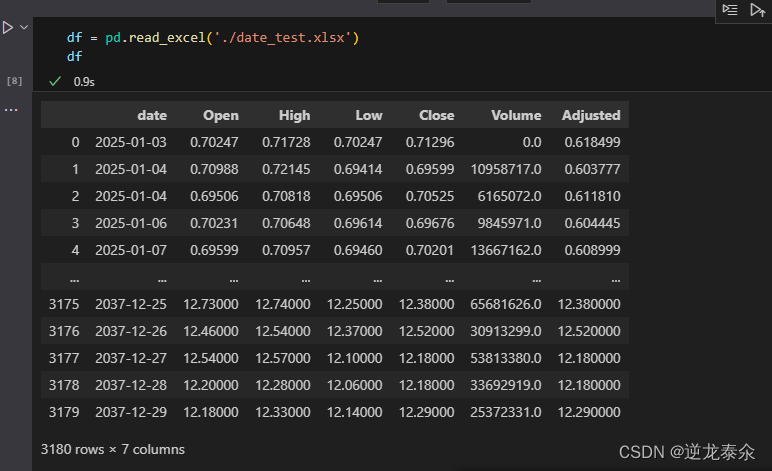Select date cell 2037-12-26
This screenshot has width=772, height=471.
tap(131, 331)
